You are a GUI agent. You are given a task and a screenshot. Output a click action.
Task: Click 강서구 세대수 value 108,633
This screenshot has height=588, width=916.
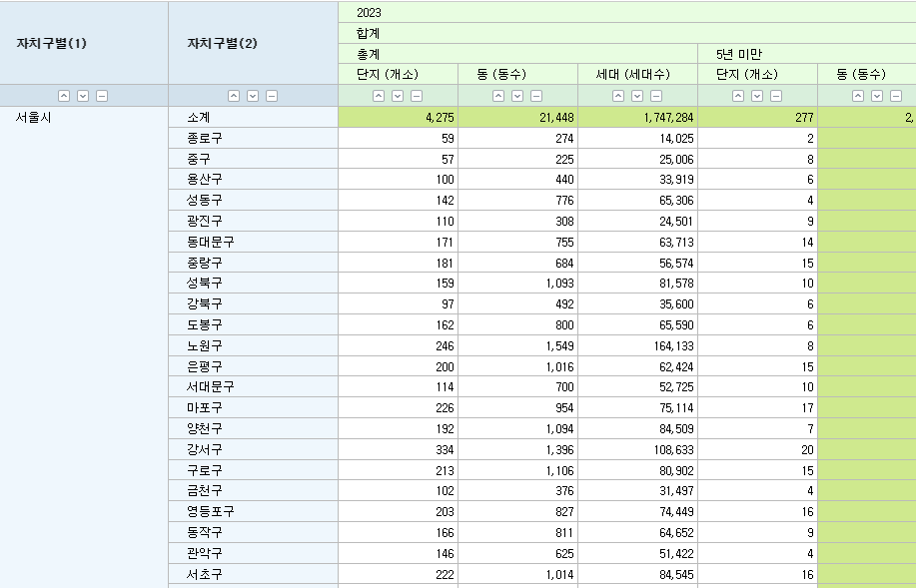(x=637, y=449)
